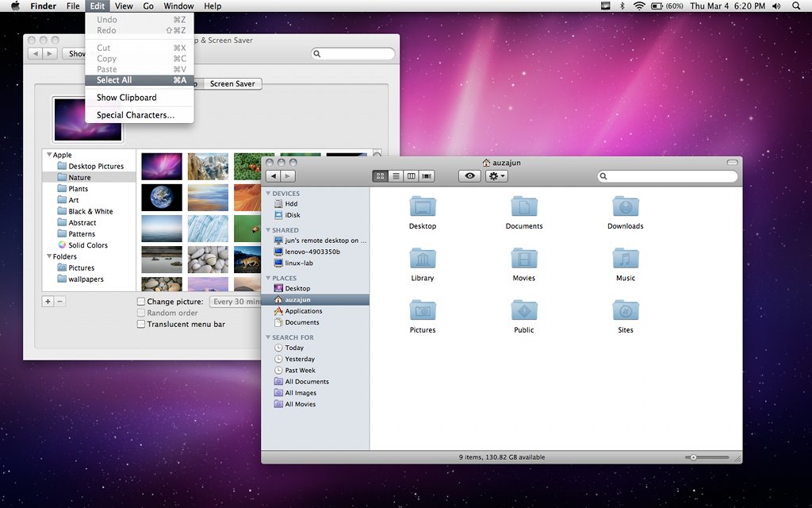
Task: Go back in the Finder window
Action: 274,176
